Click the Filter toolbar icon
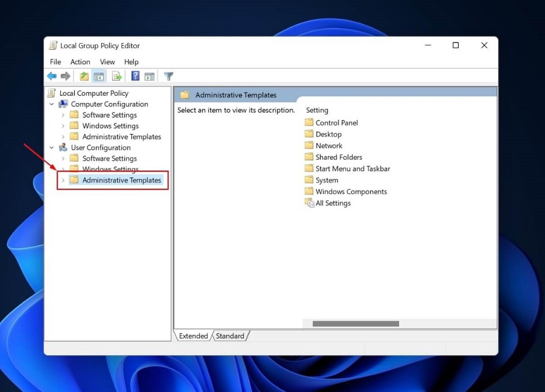545x392 pixels. point(168,76)
